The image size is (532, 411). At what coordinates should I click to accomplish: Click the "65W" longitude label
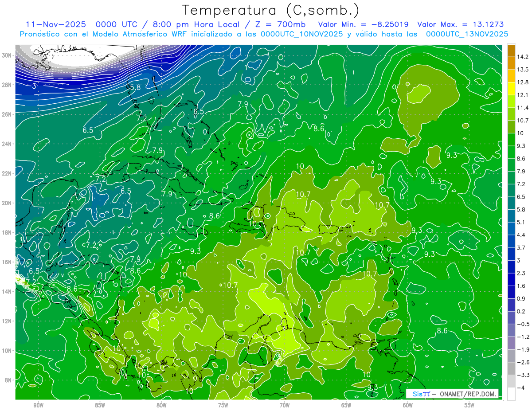(346, 404)
